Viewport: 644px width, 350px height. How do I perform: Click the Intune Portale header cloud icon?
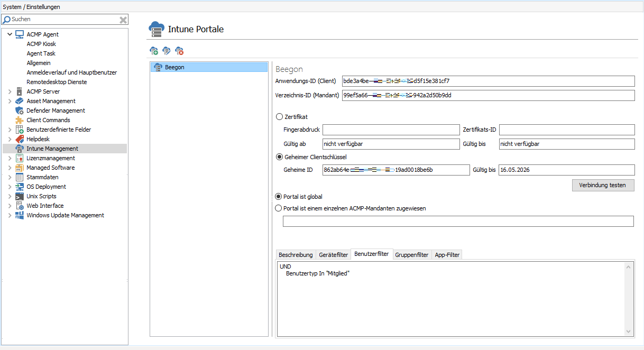[157, 30]
